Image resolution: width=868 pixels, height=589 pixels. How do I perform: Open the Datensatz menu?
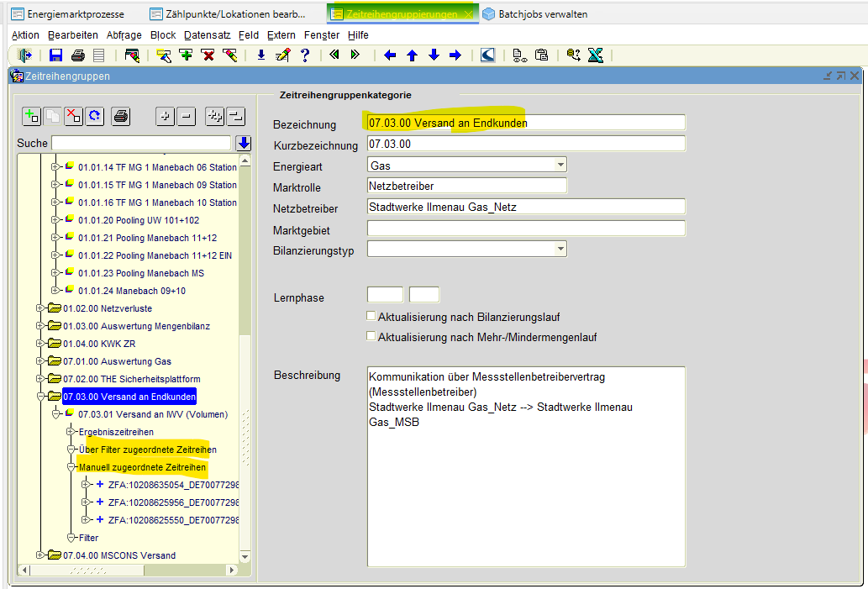(207, 35)
